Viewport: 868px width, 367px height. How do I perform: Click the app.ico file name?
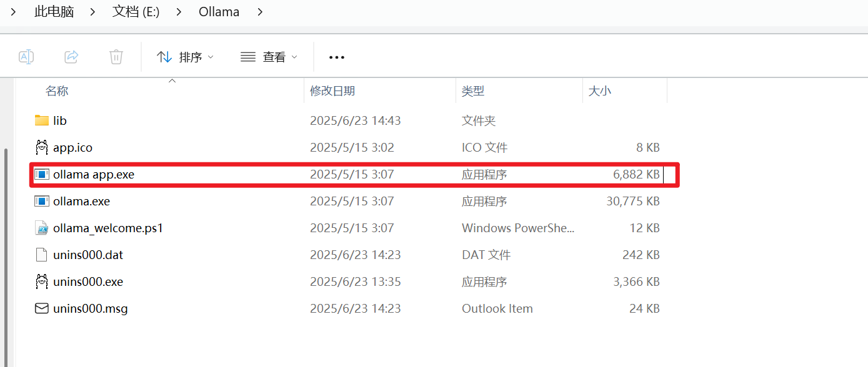(x=72, y=148)
